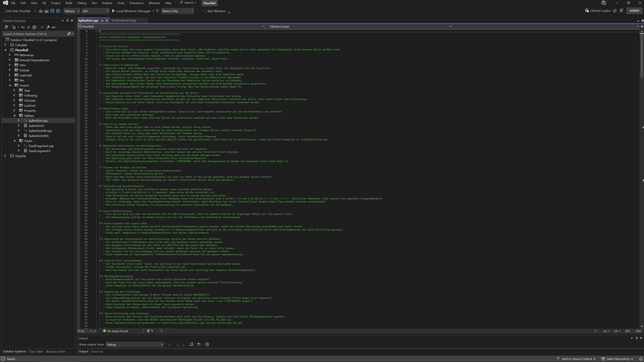Expand the LuaScript folder
The image size is (644, 362).
tap(10, 75)
